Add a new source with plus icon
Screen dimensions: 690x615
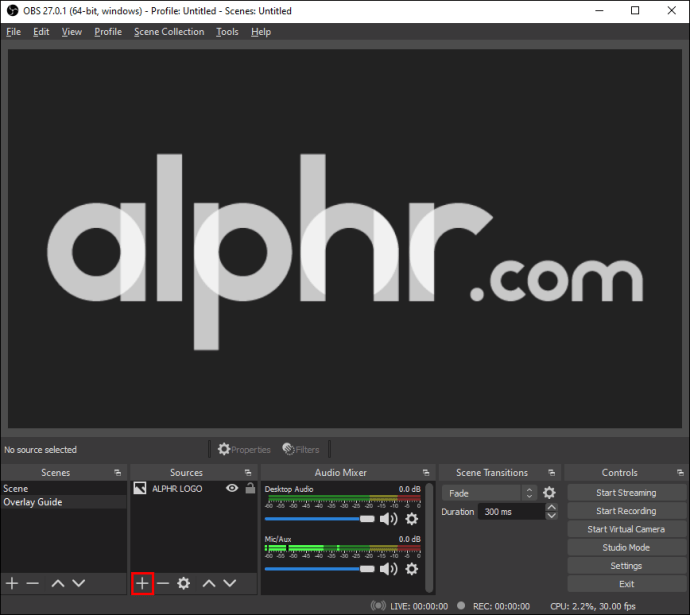(142, 583)
